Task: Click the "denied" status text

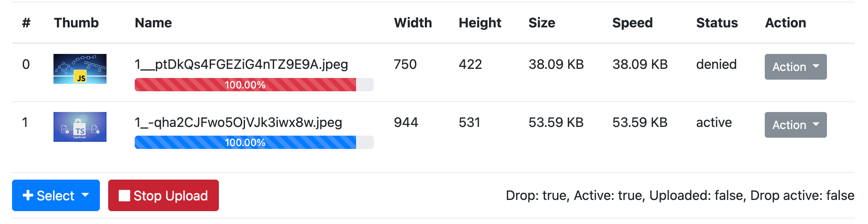Action: tap(716, 64)
